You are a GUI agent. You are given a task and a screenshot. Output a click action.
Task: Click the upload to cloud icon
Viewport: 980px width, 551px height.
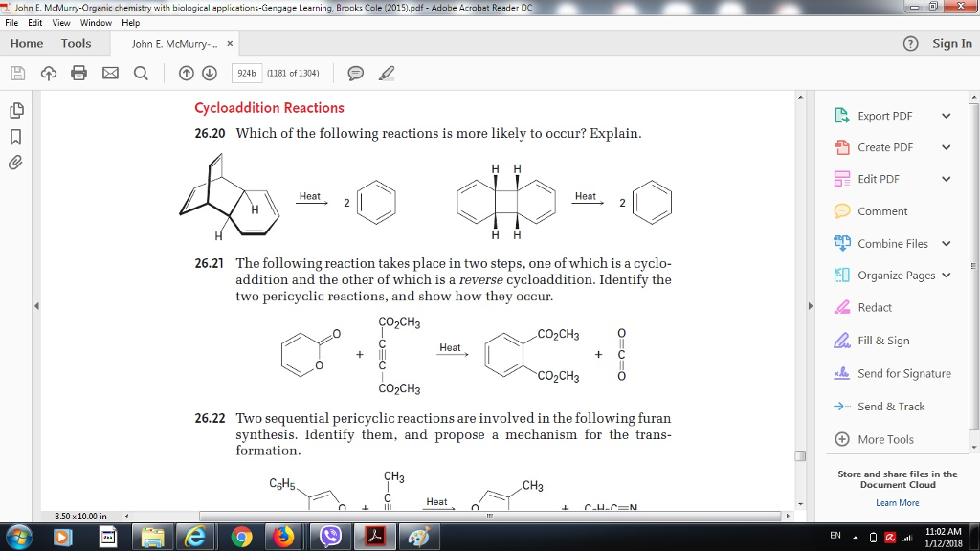48,73
